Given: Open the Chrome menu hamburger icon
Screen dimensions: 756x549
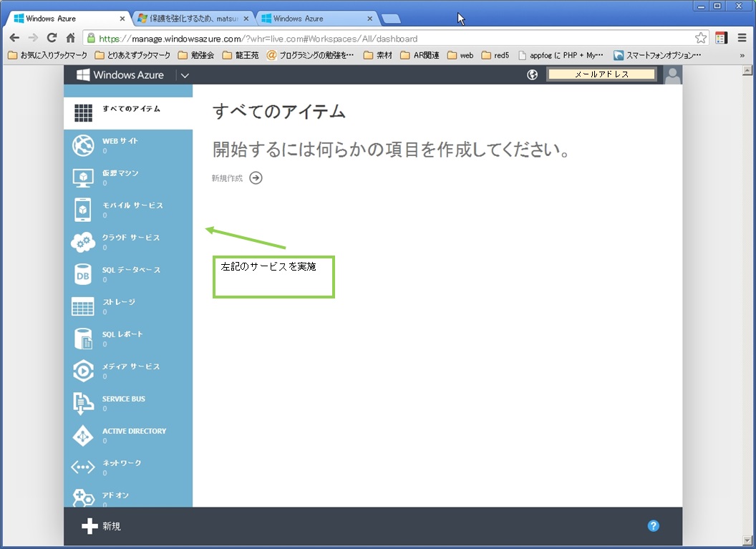Looking at the screenshot, I should pos(742,38).
